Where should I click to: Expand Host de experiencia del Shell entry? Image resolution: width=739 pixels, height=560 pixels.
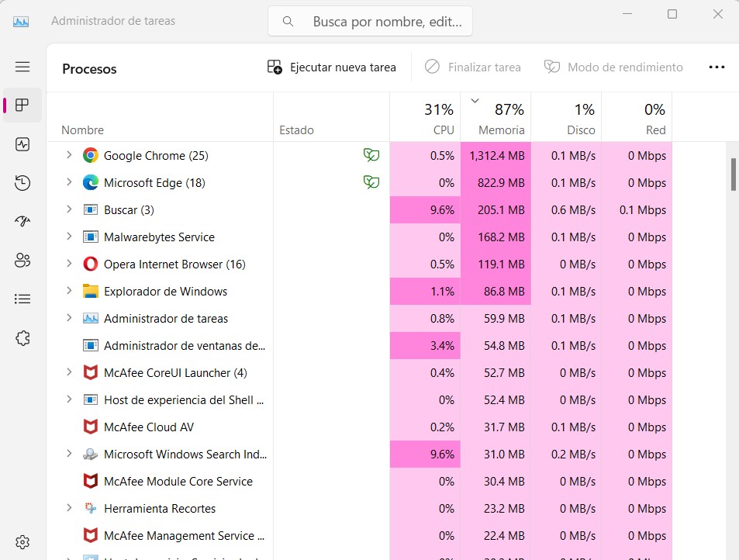click(x=69, y=399)
